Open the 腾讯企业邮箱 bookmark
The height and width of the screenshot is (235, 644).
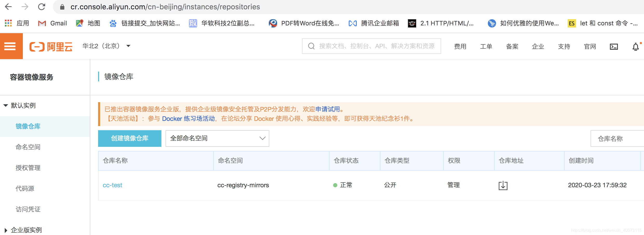pyautogui.click(x=374, y=23)
